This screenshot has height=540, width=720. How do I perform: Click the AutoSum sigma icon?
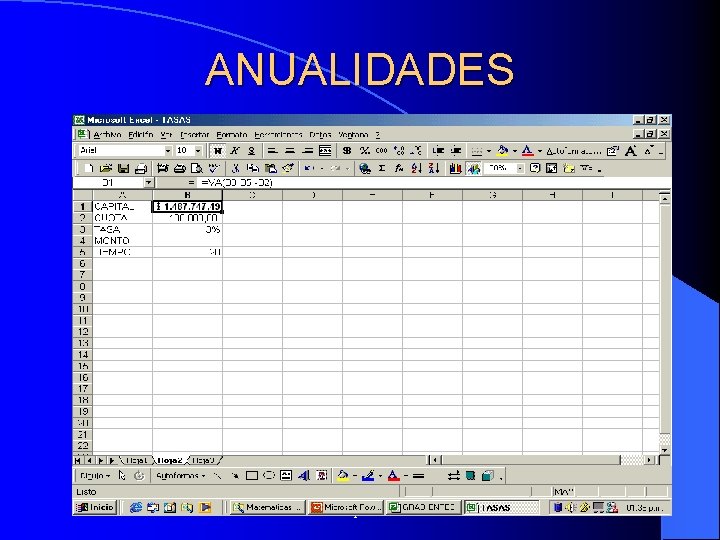[382, 169]
